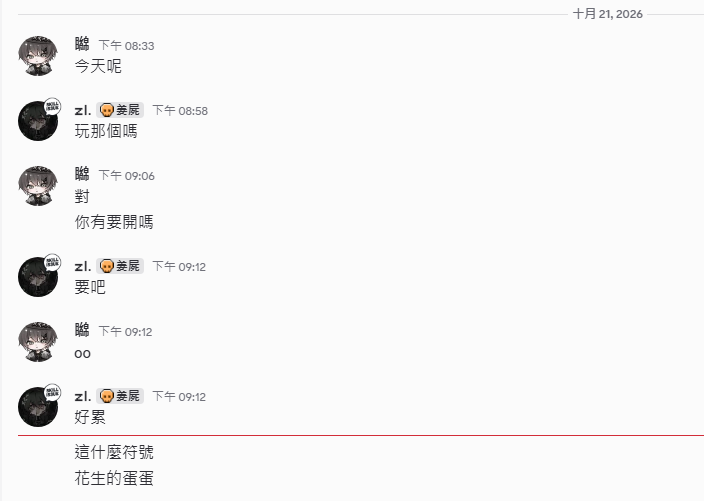Click username 瞈 at 下午 09:06

coord(82,174)
